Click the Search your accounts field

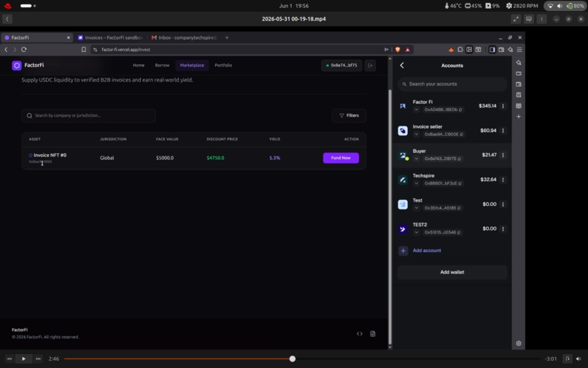[x=452, y=84]
